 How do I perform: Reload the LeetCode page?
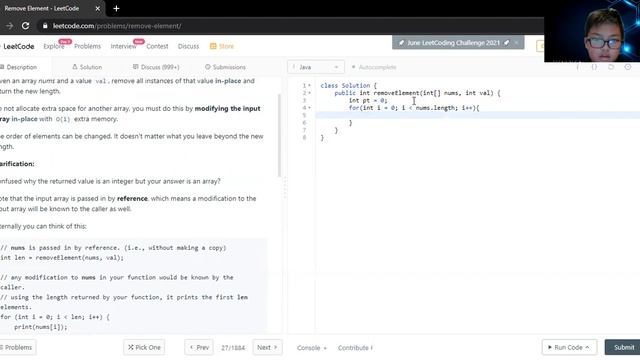point(25,26)
